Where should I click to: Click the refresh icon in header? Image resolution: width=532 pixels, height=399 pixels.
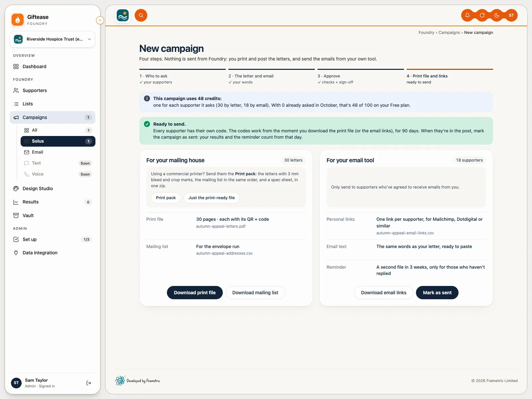click(x=482, y=15)
